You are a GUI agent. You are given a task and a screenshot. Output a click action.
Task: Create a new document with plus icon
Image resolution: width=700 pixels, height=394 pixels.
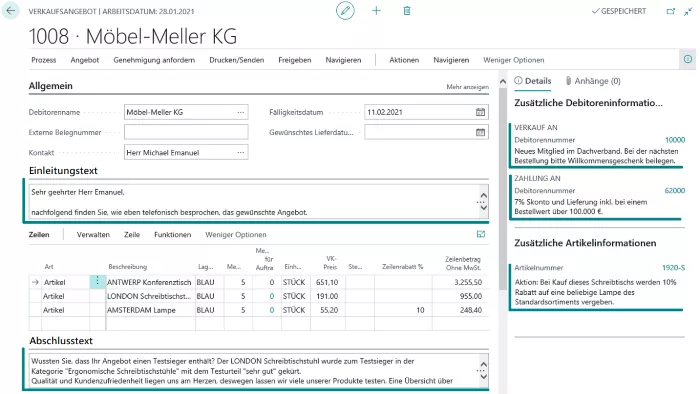click(376, 11)
